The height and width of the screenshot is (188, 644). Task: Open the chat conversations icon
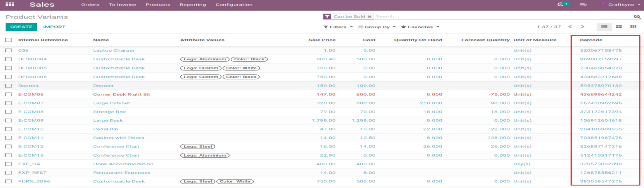coord(583,5)
